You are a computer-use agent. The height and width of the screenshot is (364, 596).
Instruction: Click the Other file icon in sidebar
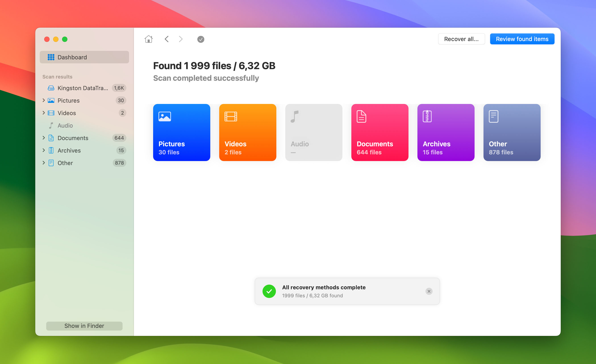click(51, 163)
